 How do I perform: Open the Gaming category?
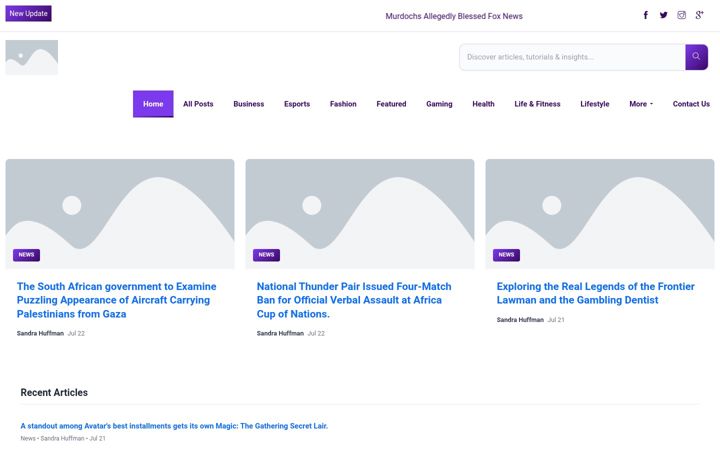click(439, 104)
